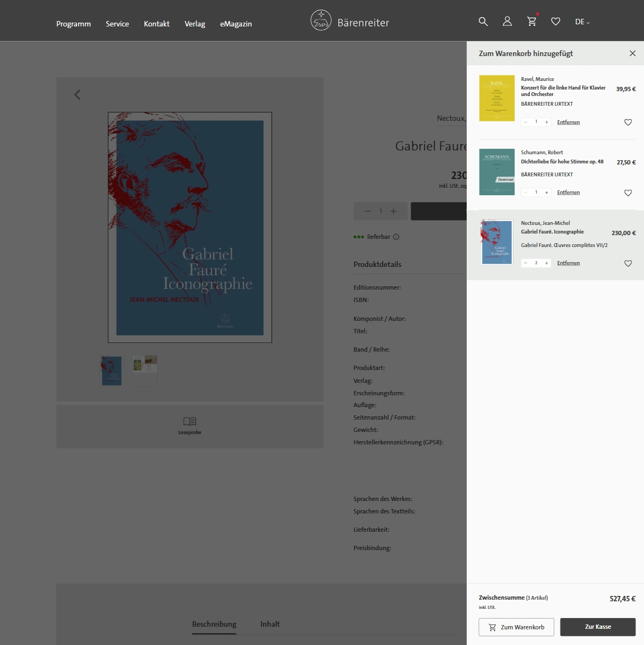Click the product page quantity field
The image size is (644, 645).
[x=380, y=211]
